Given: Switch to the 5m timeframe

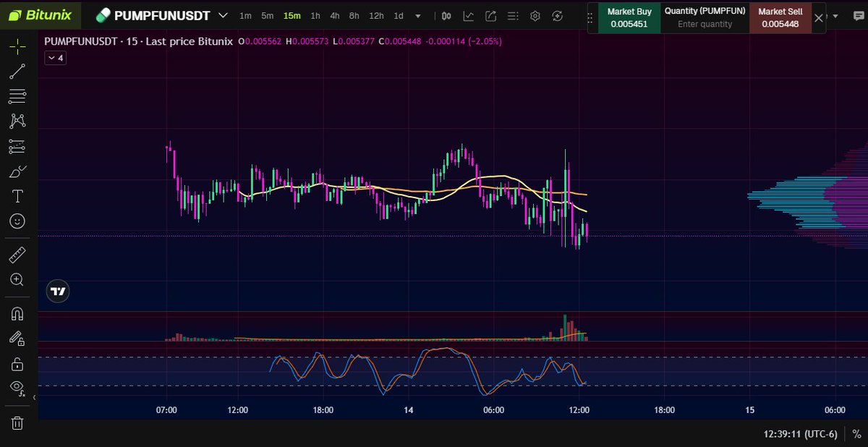Looking at the screenshot, I should click(268, 16).
